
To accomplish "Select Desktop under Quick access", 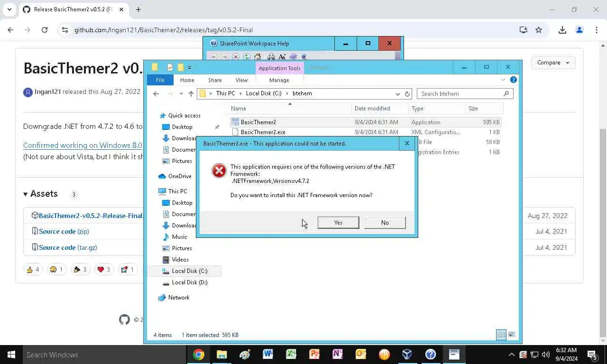I will [182, 127].
